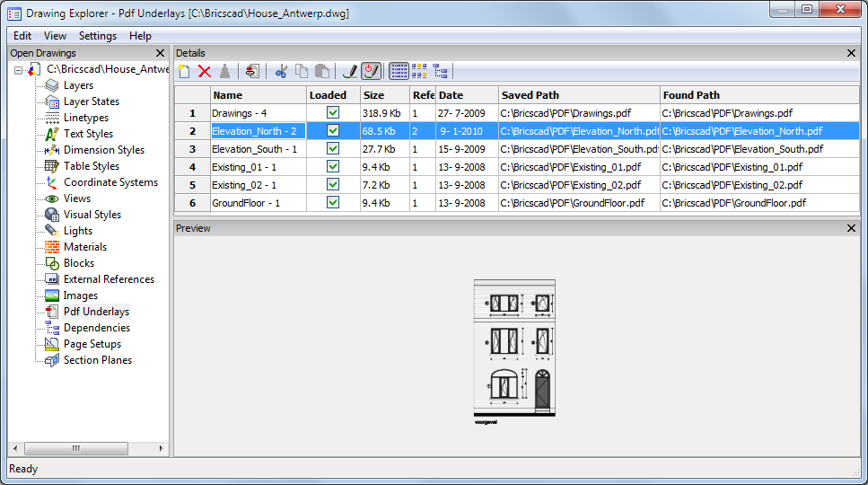Viewport: 868px width, 485px height.
Task: Click the left scroll arrow in Open Drawings
Action: (15, 448)
